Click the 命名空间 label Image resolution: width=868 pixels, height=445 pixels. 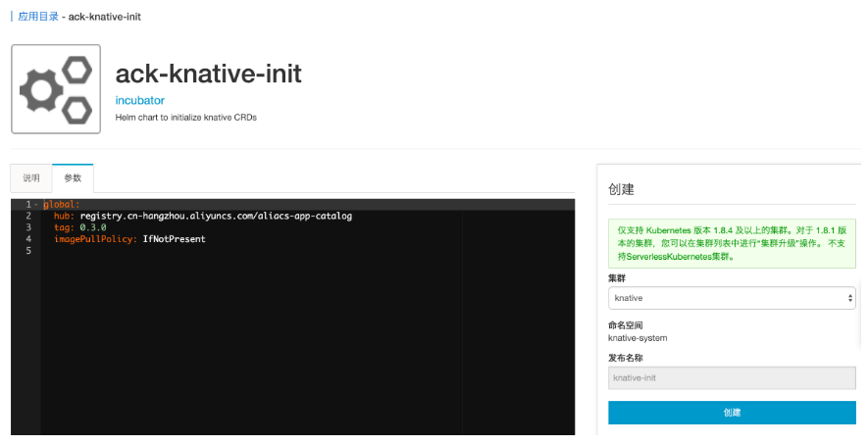coord(625,324)
